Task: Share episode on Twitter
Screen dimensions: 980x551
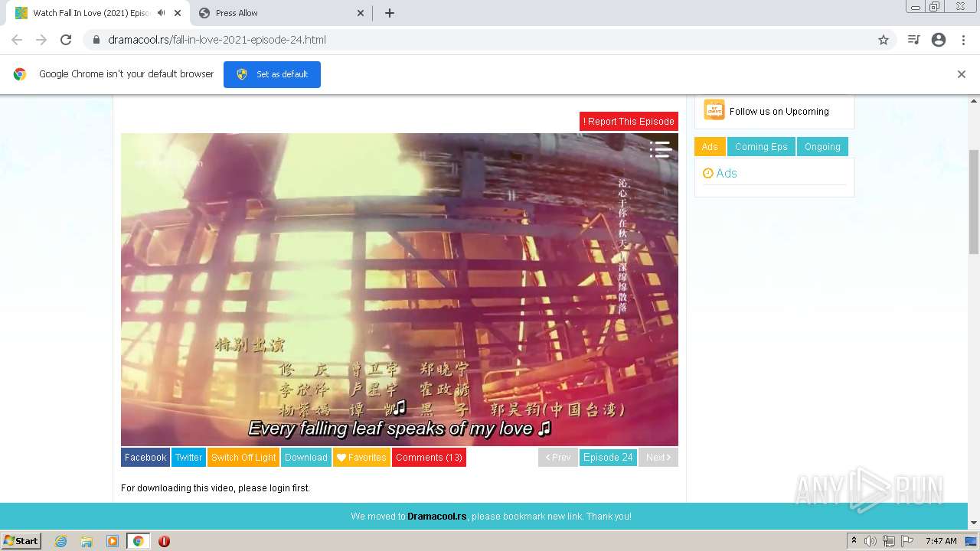Action: click(188, 457)
